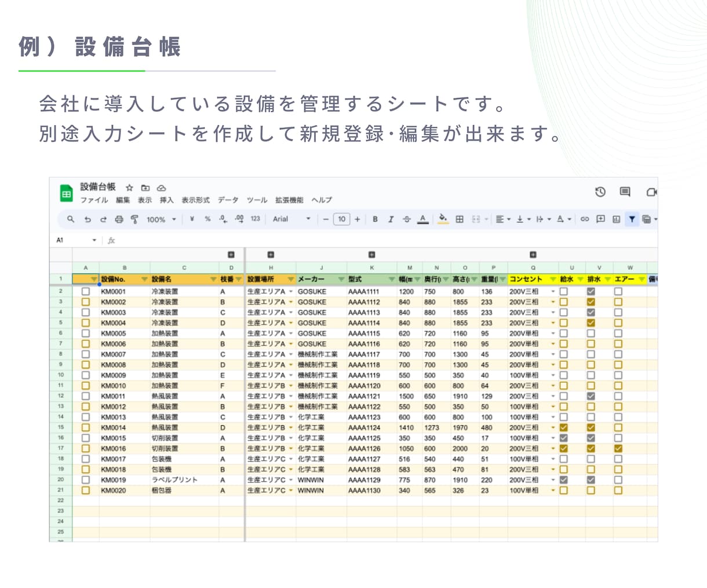Open filter dropdown on 型式 header
The image size is (707, 588).
pyautogui.click(x=392, y=279)
